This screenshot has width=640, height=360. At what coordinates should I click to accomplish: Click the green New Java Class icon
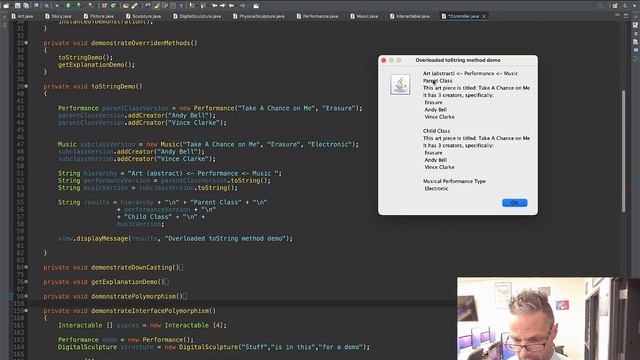[x=113, y=6]
